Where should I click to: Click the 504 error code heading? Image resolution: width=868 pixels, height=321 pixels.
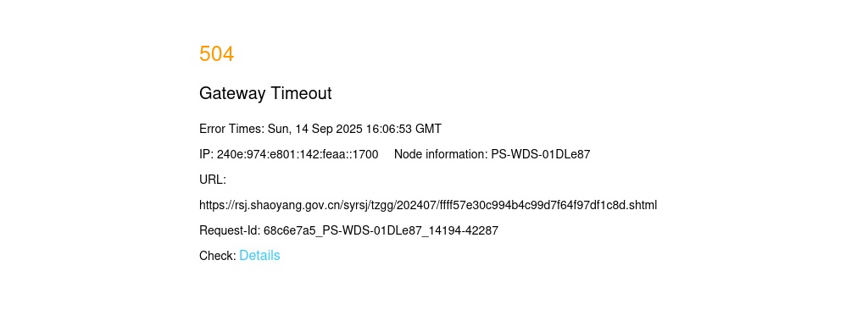pyautogui.click(x=216, y=53)
